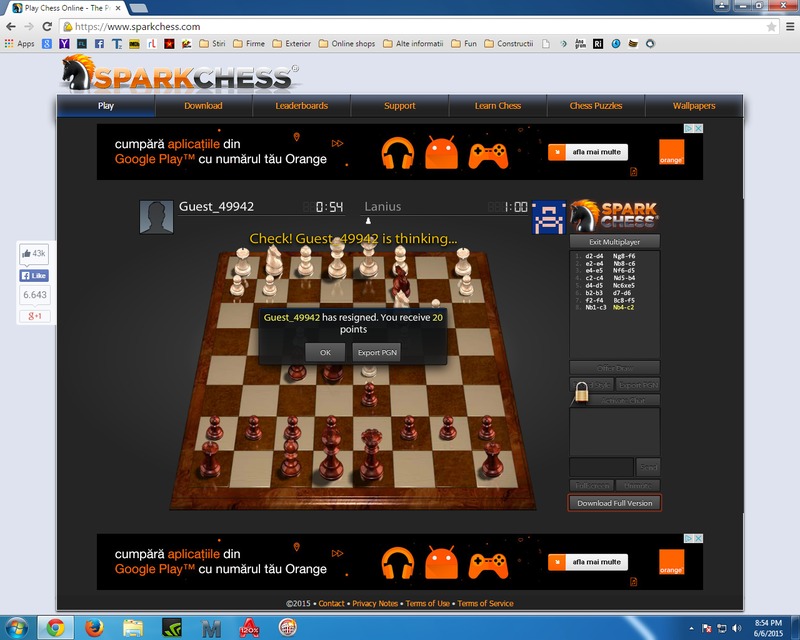This screenshot has width=800, height=640.
Task: Close the Play Chess Online tab
Action: (118, 8)
